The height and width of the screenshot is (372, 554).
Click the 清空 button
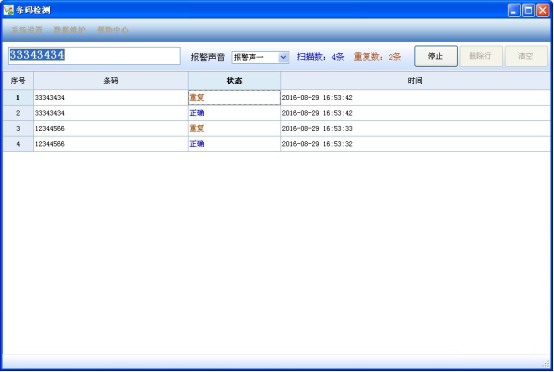tap(526, 56)
